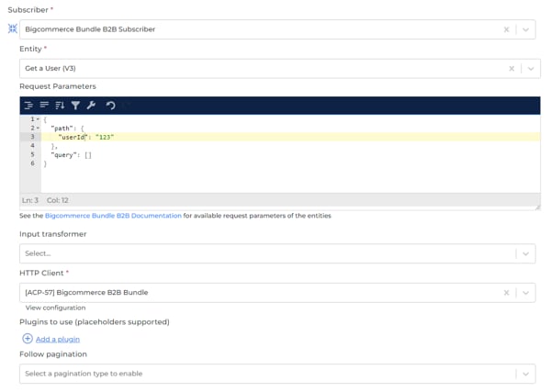Clear the Entity selection with the X
This screenshot has height=392, width=551.
pyautogui.click(x=512, y=69)
